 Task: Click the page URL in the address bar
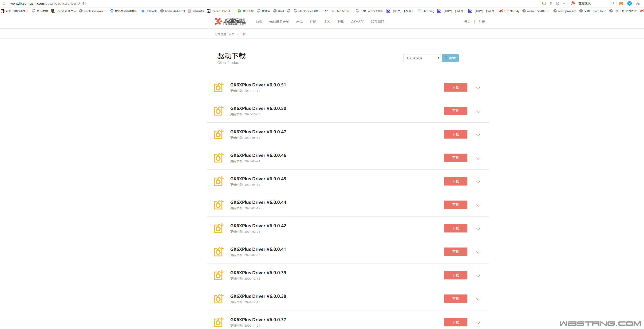48,4
